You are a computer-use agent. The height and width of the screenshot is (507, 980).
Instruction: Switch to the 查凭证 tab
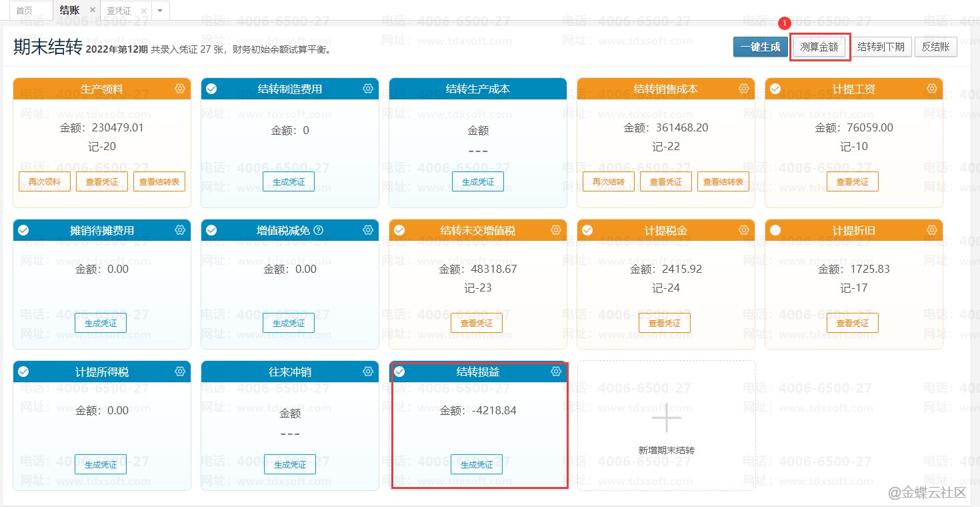point(119,11)
